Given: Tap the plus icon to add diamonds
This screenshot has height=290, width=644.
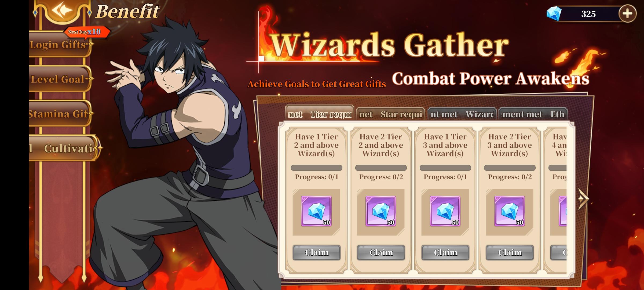Looking at the screenshot, I should [x=627, y=13].
